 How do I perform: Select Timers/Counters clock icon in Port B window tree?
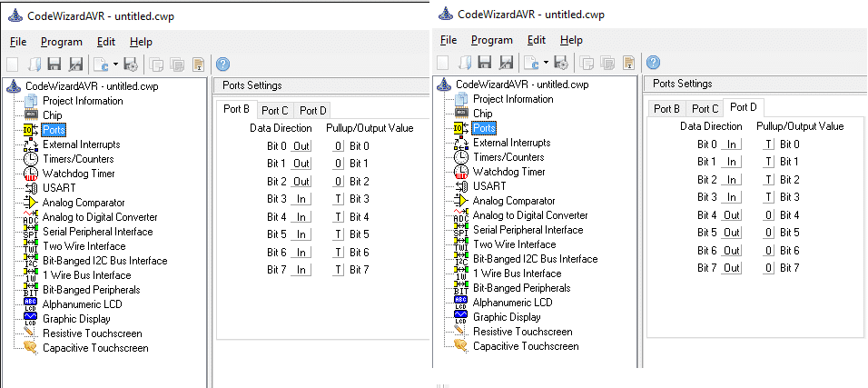click(x=32, y=159)
